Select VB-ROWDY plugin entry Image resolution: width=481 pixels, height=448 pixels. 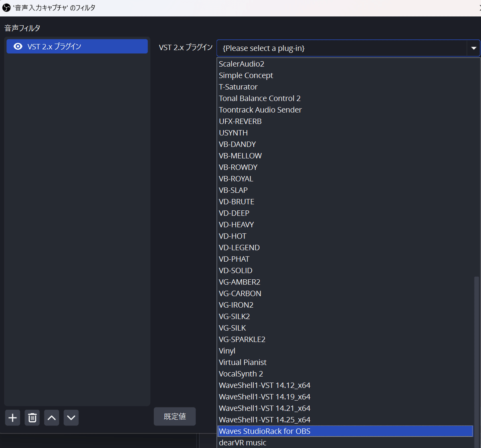pos(345,167)
